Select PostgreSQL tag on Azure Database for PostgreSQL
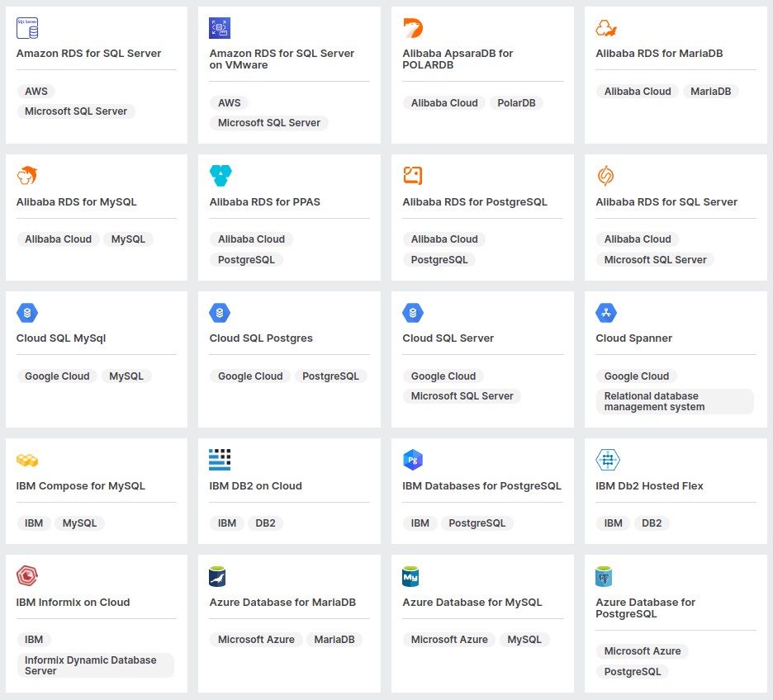The height and width of the screenshot is (700, 773). pyautogui.click(x=633, y=672)
